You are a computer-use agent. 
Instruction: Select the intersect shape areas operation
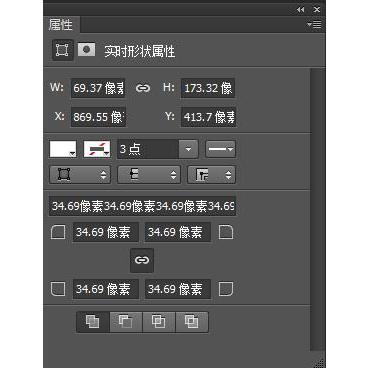click(159, 322)
